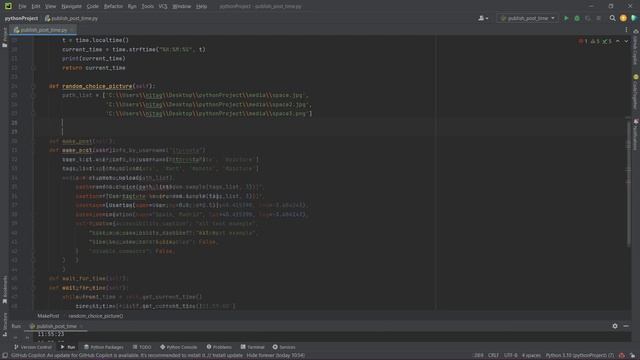Open the Code menu
The image size is (640, 360).
coord(93,6)
